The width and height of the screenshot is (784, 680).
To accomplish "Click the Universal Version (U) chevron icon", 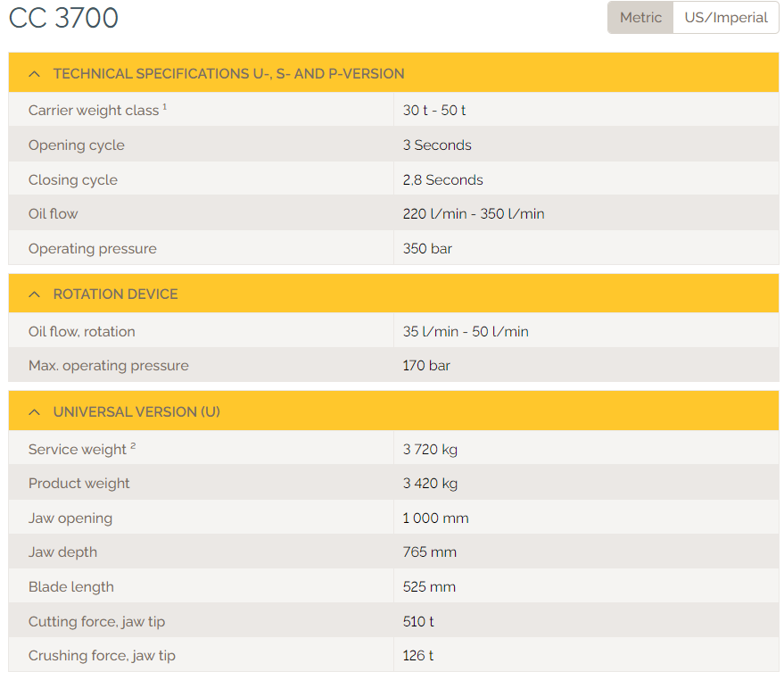I will (x=35, y=412).
